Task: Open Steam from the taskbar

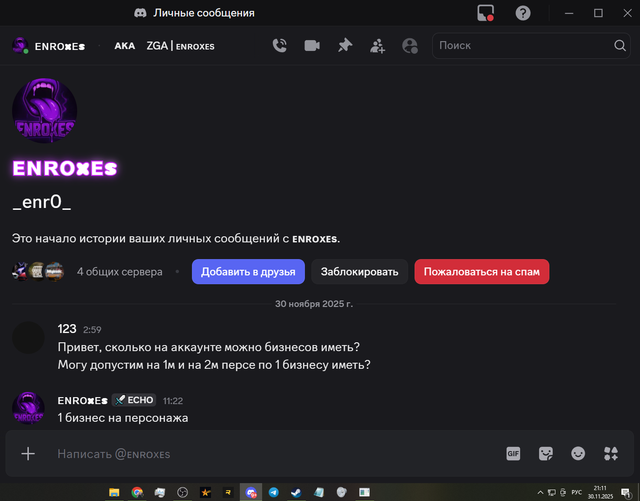Action: 296,492
